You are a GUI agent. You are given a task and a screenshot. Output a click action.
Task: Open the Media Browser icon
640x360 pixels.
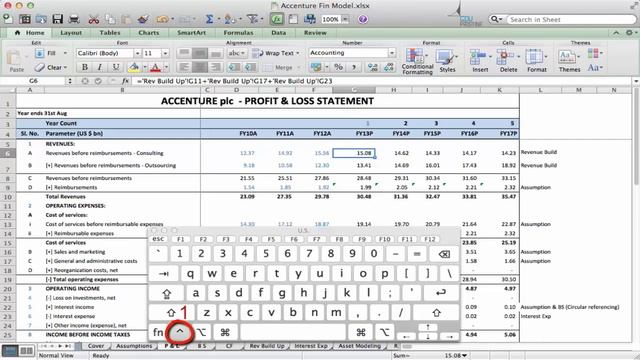310,19
